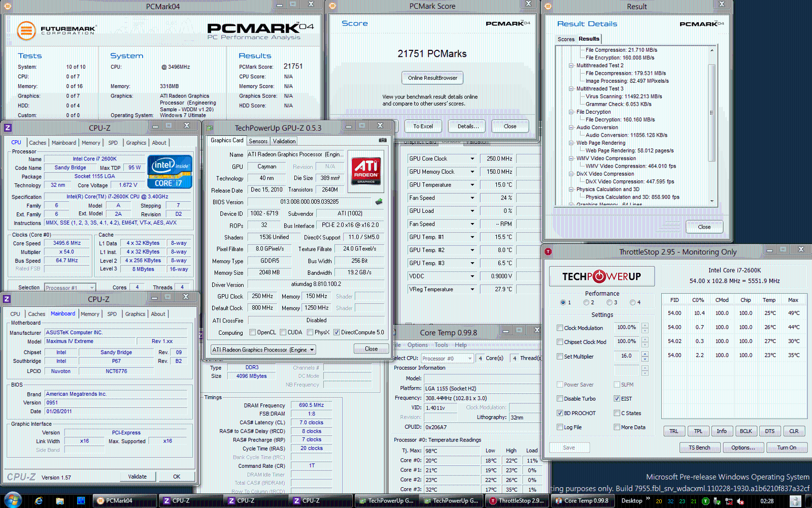Open Scores tab in Result window

(566, 39)
